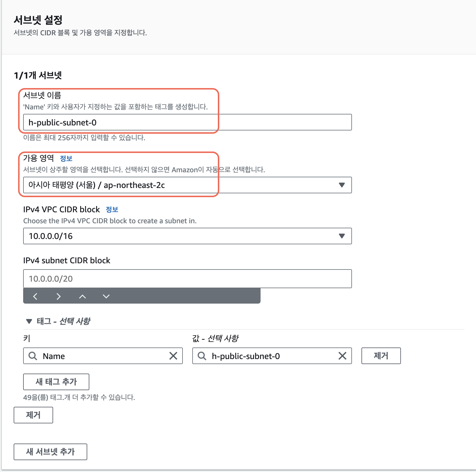Open the IPv4 VPC CIDR block dropdown
The image size is (476, 472).
pos(188,236)
